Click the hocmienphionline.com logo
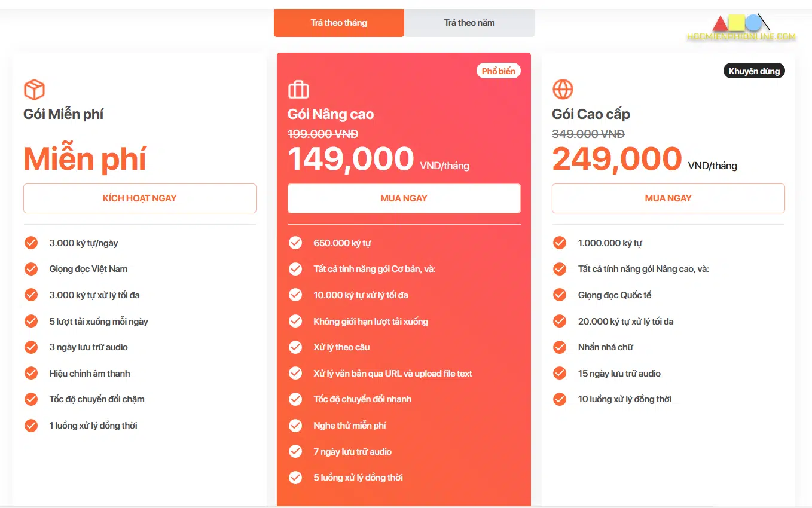Screen dimensions: 812x508 tap(741, 28)
